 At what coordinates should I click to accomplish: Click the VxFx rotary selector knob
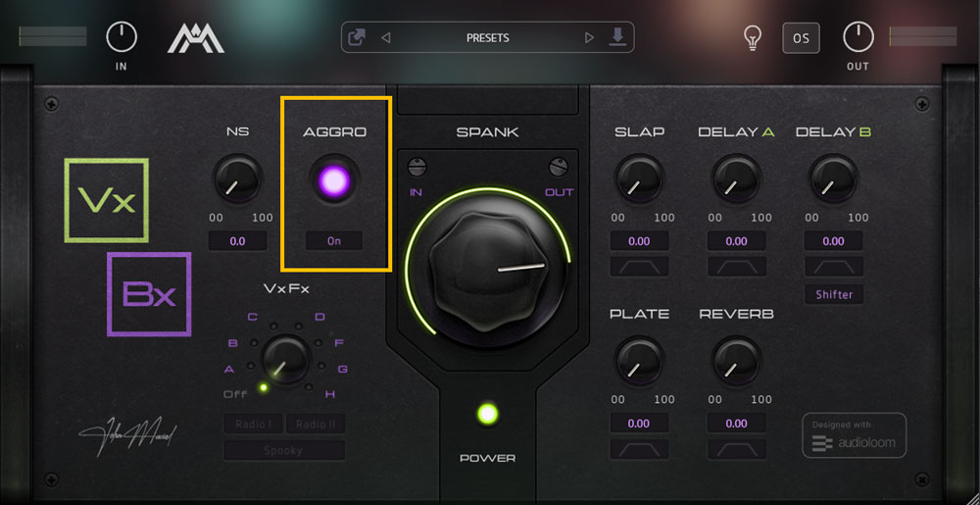(286, 359)
